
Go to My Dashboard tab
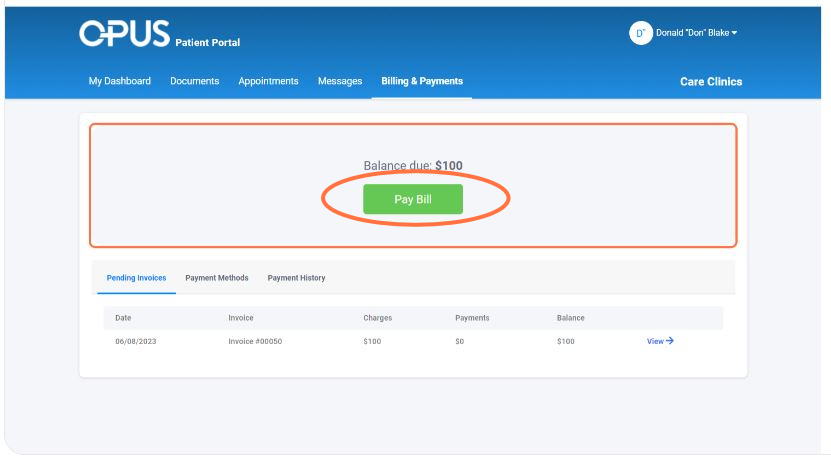coord(119,81)
